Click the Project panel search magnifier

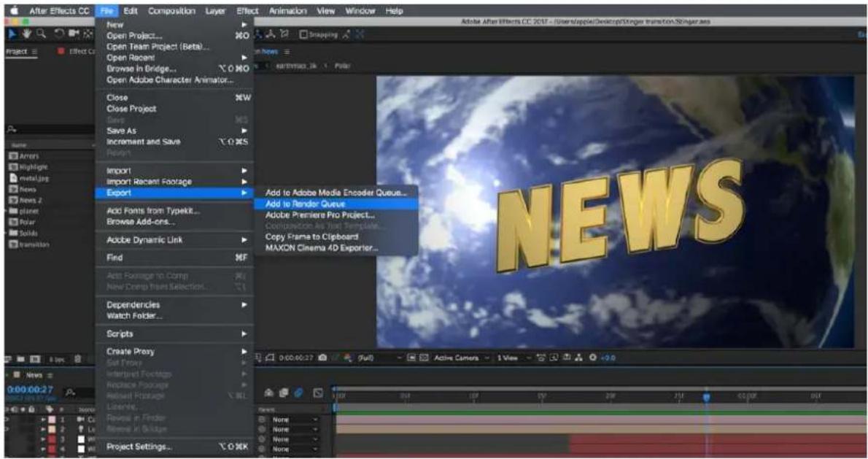coord(10,129)
